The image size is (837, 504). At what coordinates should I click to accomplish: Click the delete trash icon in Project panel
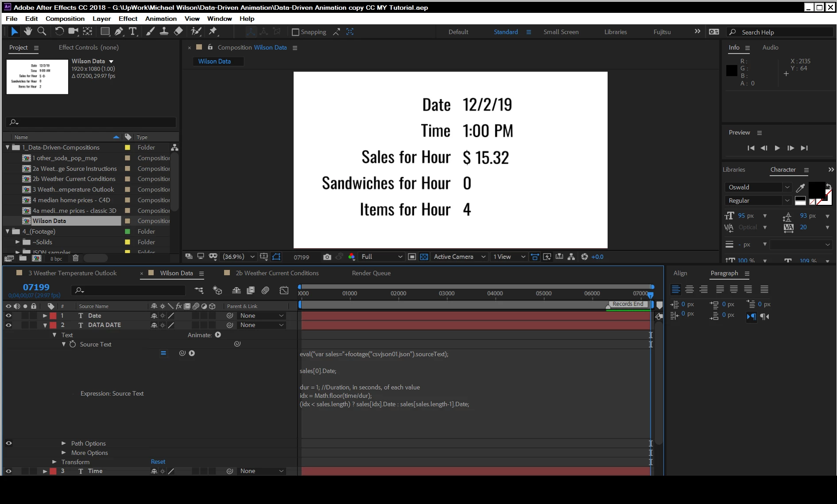[75, 258]
